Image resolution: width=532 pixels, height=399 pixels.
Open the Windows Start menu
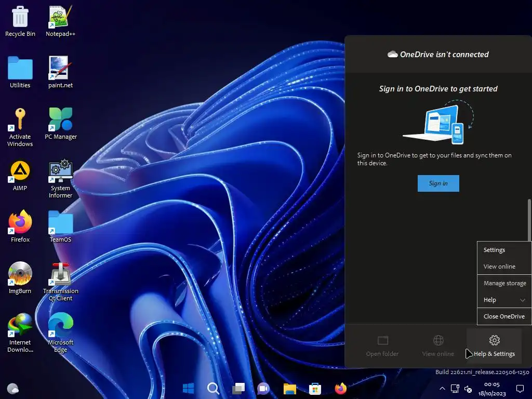click(188, 388)
